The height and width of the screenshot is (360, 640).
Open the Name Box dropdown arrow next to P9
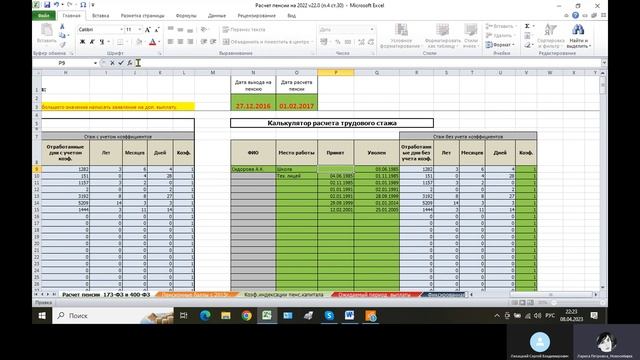95,63
